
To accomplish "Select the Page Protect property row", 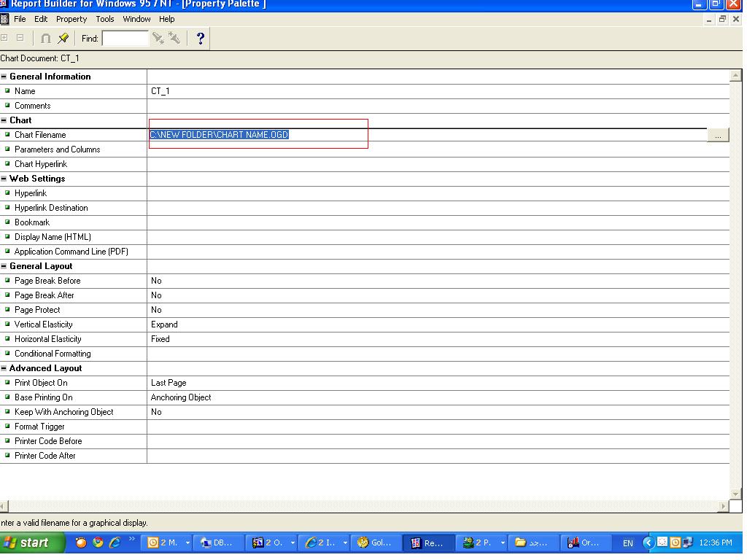I will tap(73, 310).
